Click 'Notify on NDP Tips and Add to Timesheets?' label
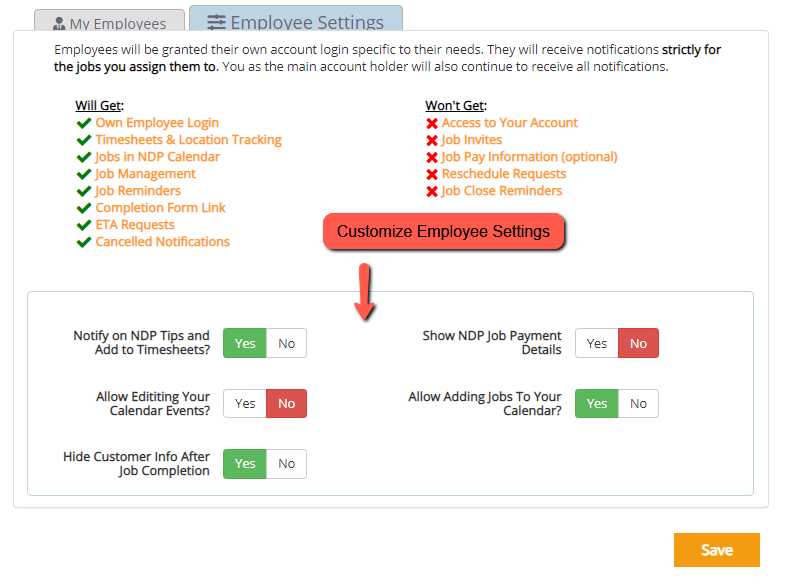 pyautogui.click(x=142, y=343)
